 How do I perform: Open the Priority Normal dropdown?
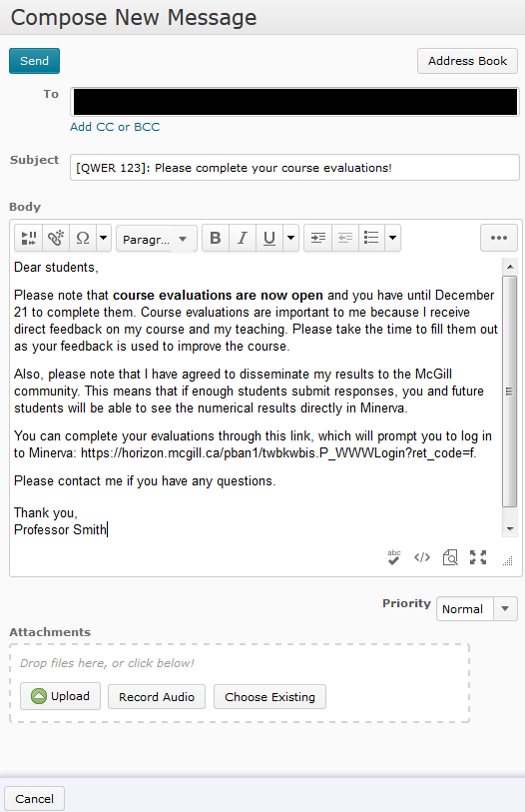(x=477, y=608)
